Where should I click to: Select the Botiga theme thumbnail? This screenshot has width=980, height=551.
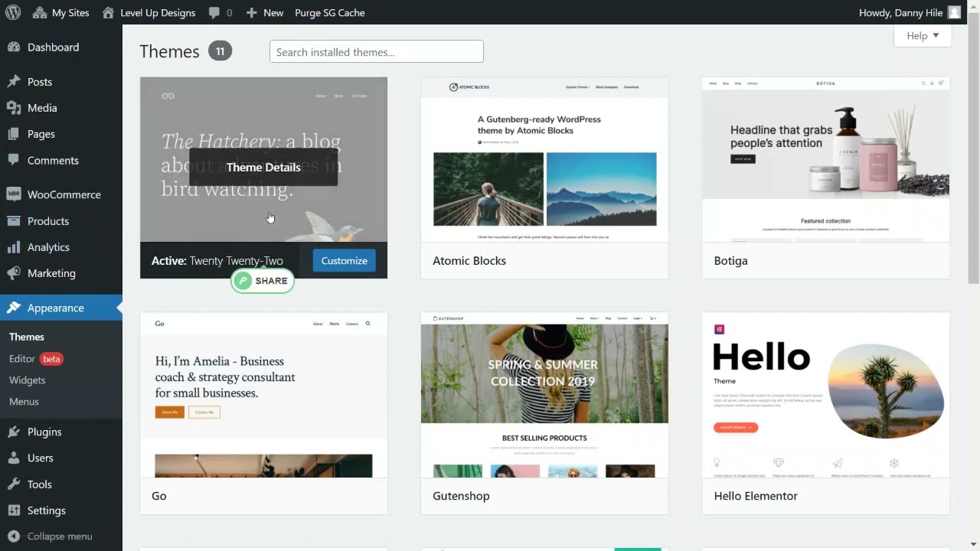pyautogui.click(x=825, y=160)
